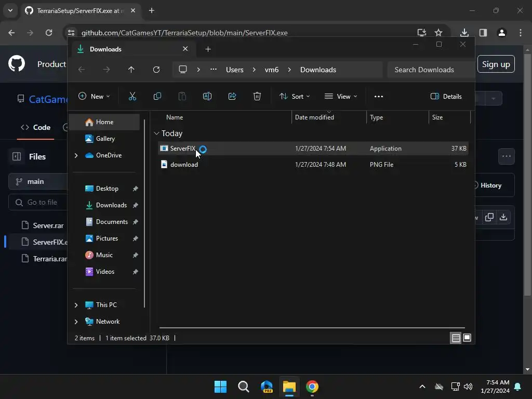Image resolution: width=532 pixels, height=399 pixels.
Task: Open Chrome profile avatar icon
Action: [x=502, y=33]
